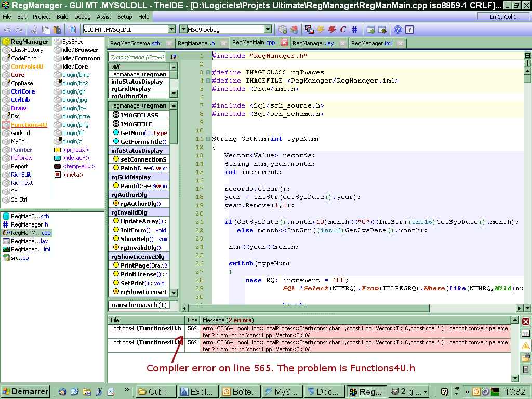Select the Functions4U package in list

pyautogui.click(x=29, y=125)
